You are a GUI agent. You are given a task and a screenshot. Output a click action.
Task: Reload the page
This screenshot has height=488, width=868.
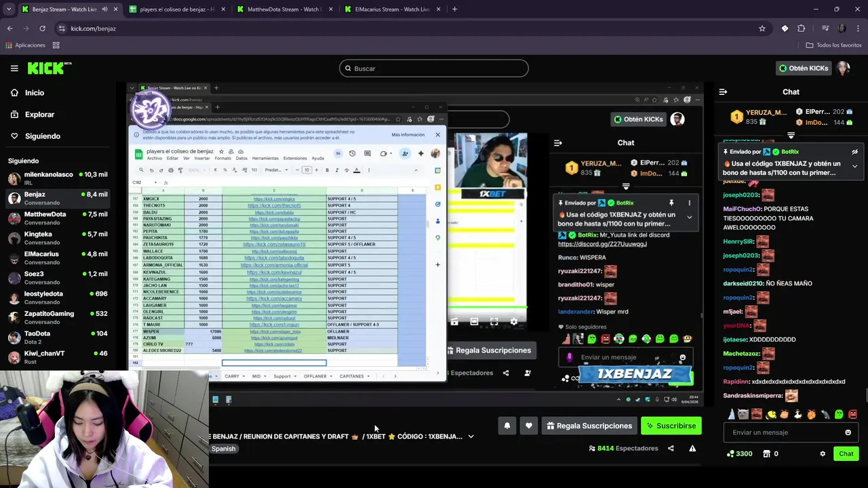click(x=42, y=28)
